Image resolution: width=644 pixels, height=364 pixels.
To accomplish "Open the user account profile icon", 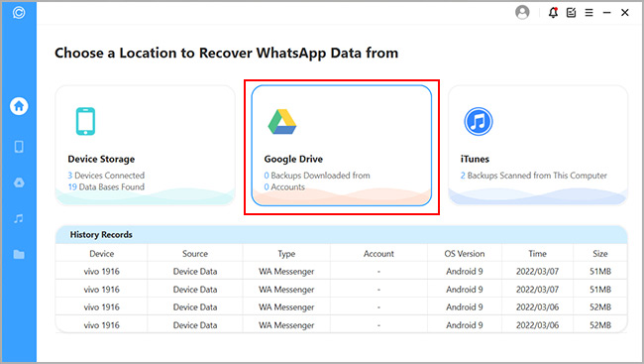I will [522, 12].
